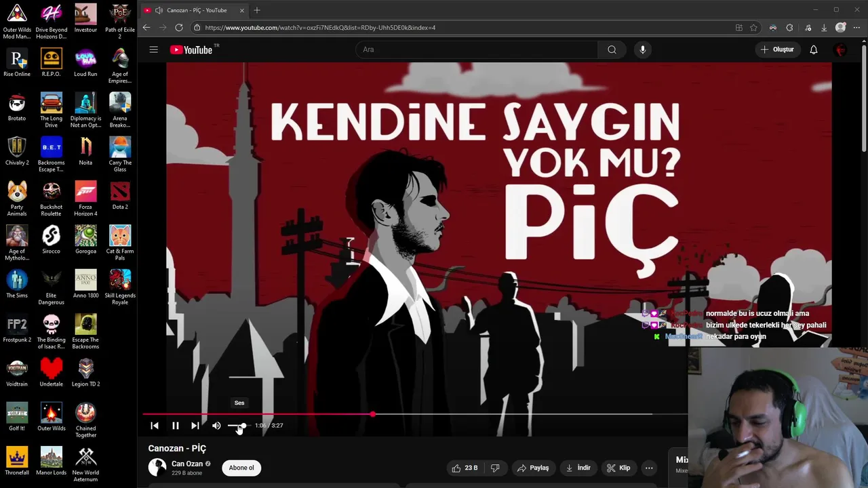Launch Drive Beyond Horizons desktop shortcut
Screen dimensions: 868x488
point(52,21)
